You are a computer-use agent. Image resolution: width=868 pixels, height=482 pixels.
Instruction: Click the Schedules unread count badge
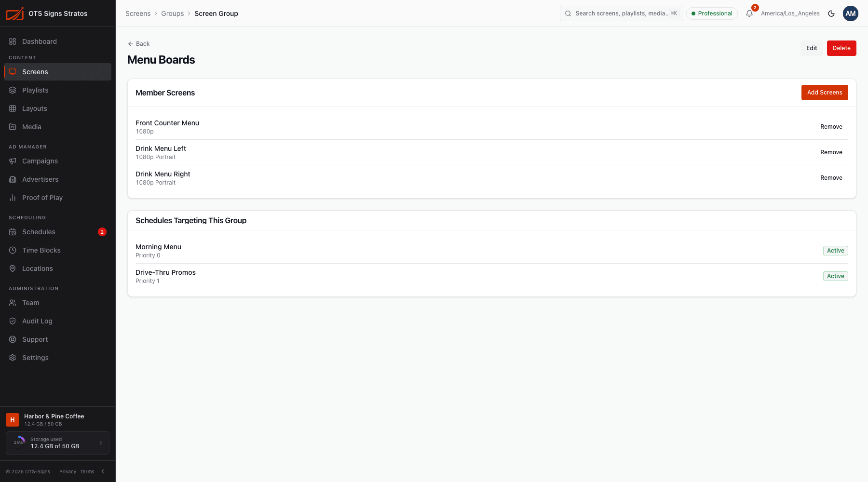[x=102, y=232]
